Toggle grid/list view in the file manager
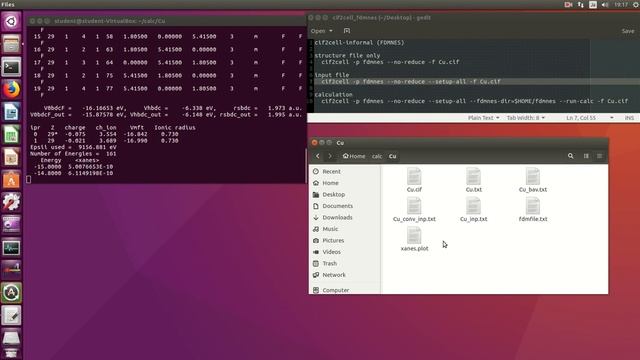The height and width of the screenshot is (360, 640). 586,156
